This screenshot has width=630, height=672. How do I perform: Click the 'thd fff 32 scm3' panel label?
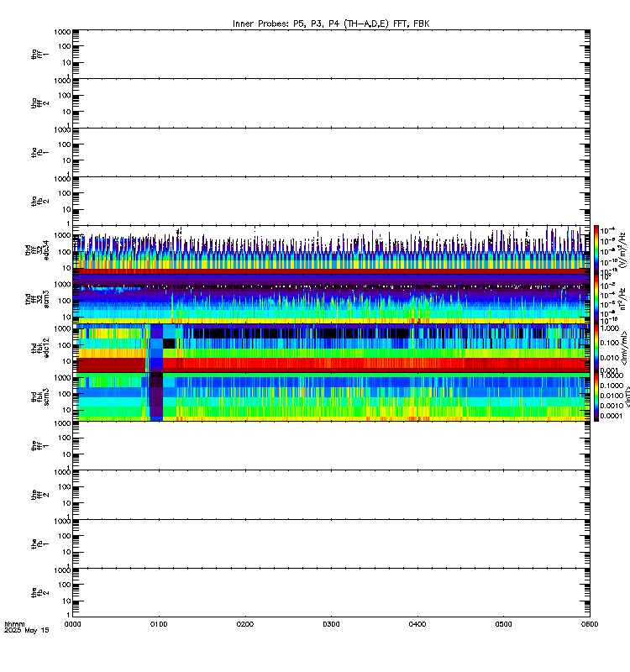[x=37, y=299]
